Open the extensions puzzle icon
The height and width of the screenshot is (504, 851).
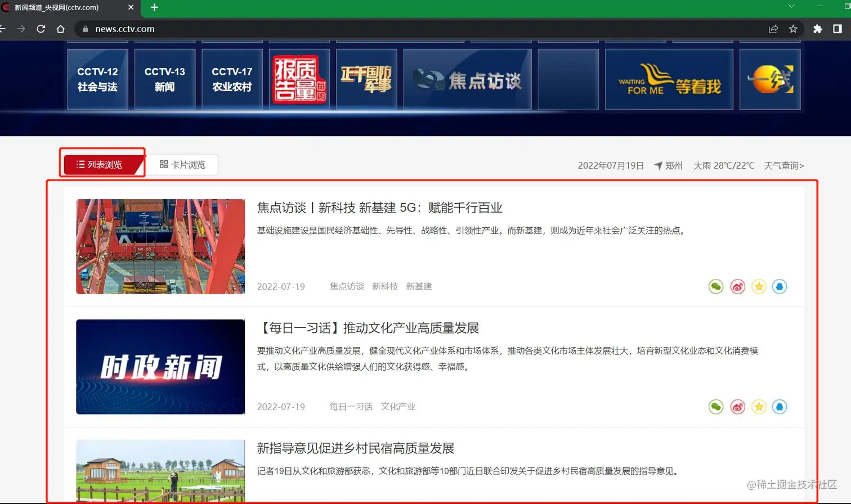(818, 29)
